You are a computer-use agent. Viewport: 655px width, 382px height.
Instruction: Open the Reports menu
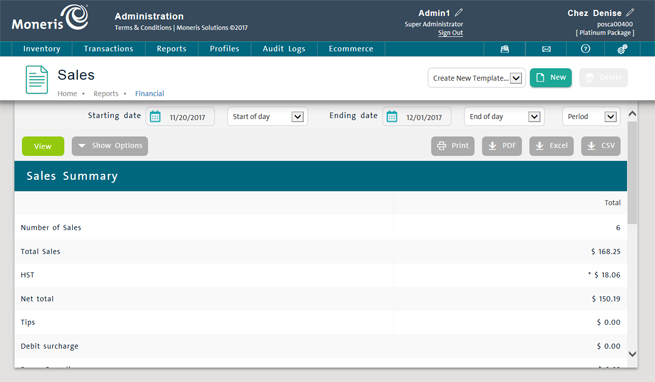[x=171, y=48]
